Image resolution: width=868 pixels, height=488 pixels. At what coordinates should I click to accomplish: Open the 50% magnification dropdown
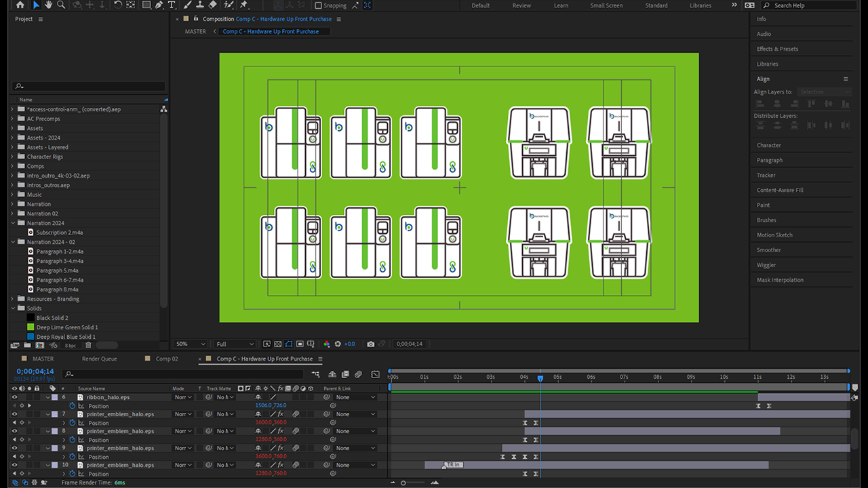pyautogui.click(x=191, y=344)
